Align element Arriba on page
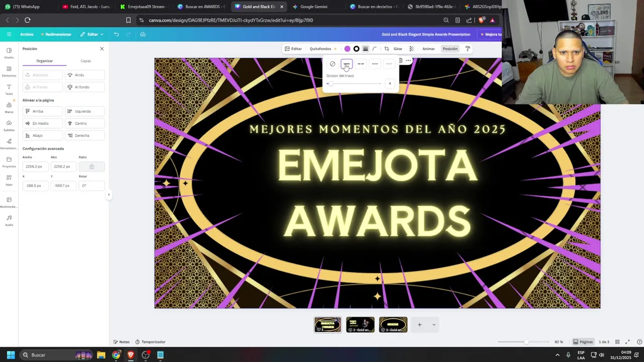Screen dimensions: 644x362 pos(43,111)
